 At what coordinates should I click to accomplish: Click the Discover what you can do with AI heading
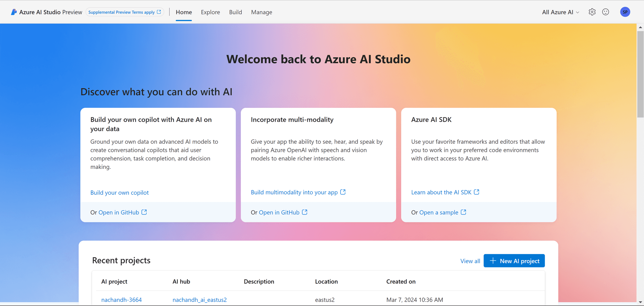157,92
